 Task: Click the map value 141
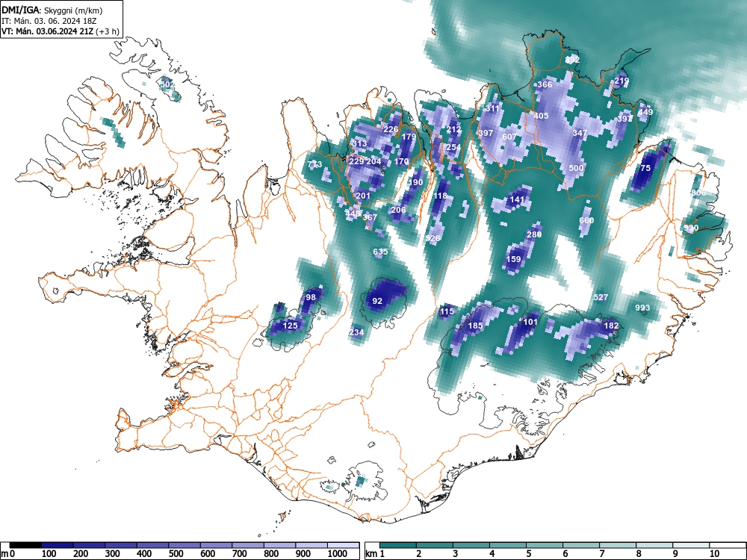tap(517, 199)
